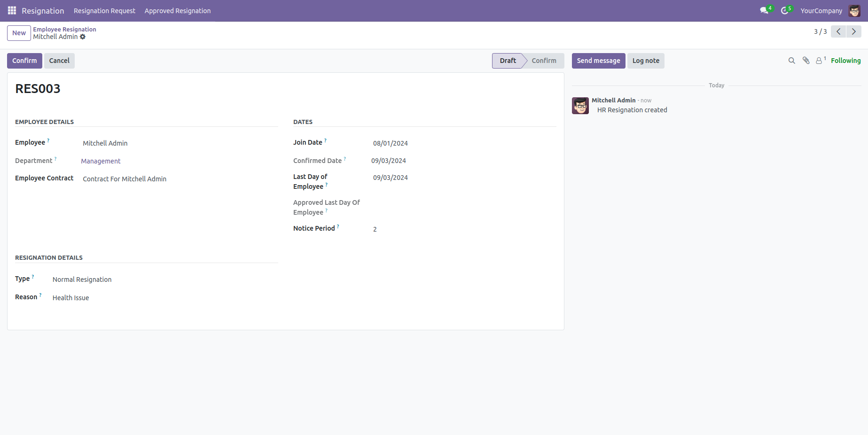Click the Employee Resignation breadcrumb link
The width and height of the screenshot is (868, 435).
(64, 29)
